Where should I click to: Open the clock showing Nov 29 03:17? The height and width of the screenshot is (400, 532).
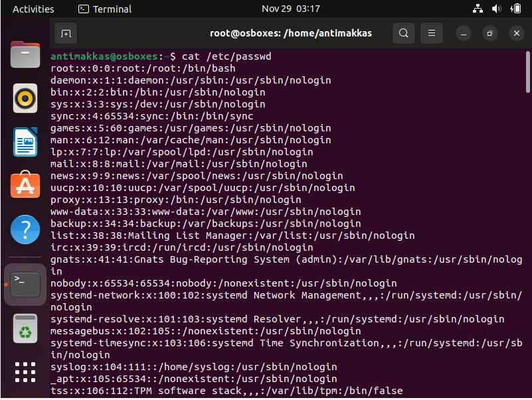tap(291, 9)
